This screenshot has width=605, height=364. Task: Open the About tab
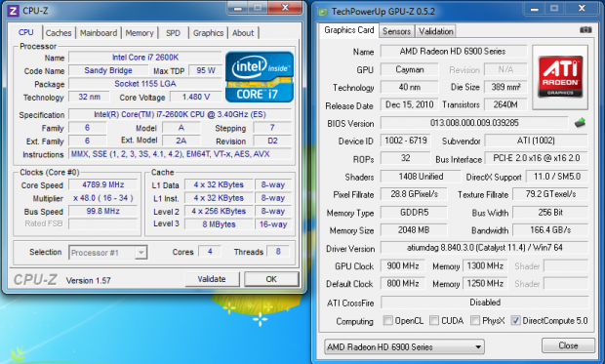243,33
